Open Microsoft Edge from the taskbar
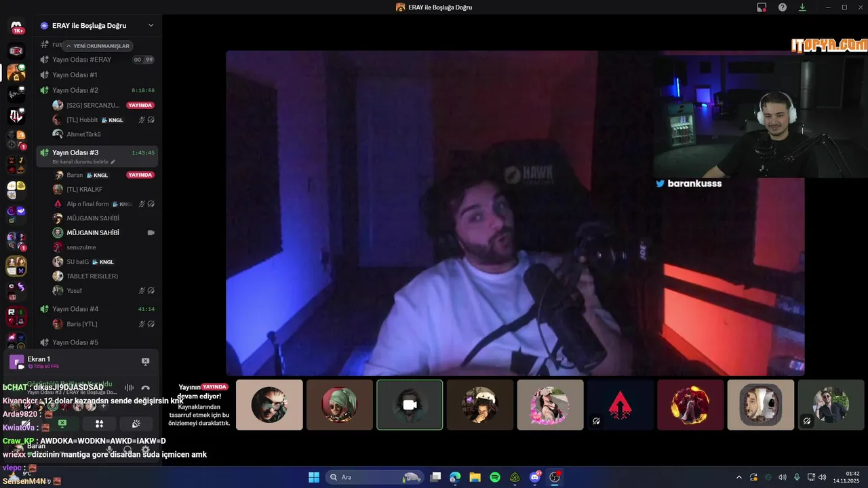This screenshot has width=868, height=488. click(455, 477)
